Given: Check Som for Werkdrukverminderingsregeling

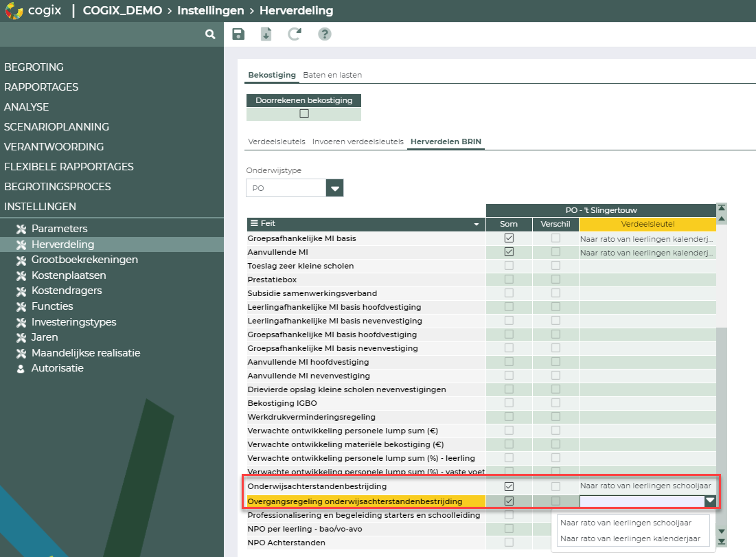Looking at the screenshot, I should [509, 417].
